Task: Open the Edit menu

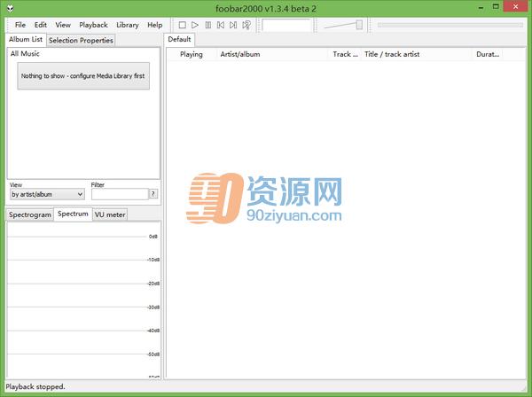Action: click(x=41, y=25)
